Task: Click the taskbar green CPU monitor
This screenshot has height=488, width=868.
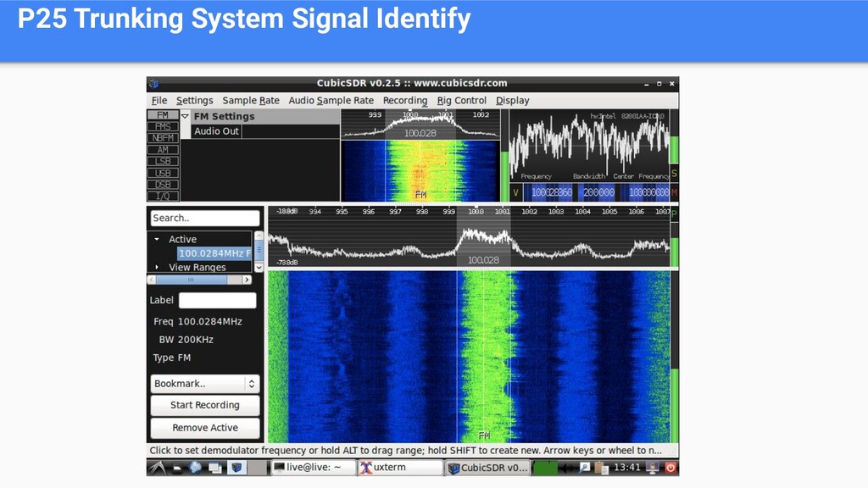Action: [545, 468]
